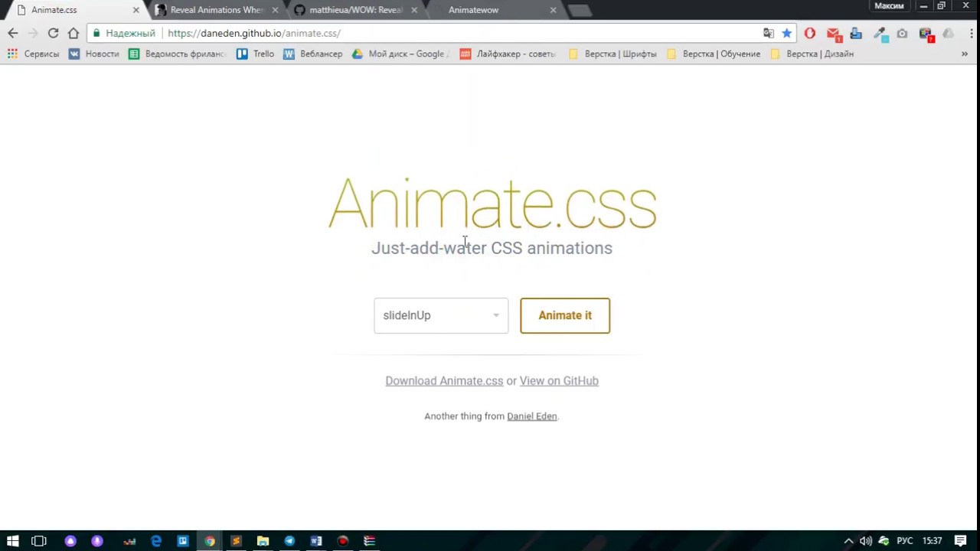The height and width of the screenshot is (551, 980).
Task: Open the Chrome three-dot menu
Action: tap(972, 33)
